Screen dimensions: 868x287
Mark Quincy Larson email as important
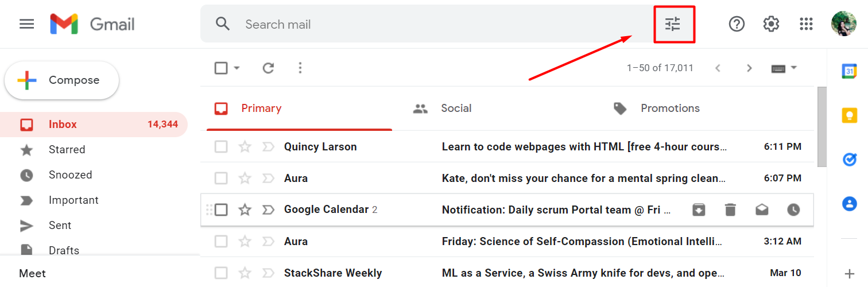(x=268, y=147)
